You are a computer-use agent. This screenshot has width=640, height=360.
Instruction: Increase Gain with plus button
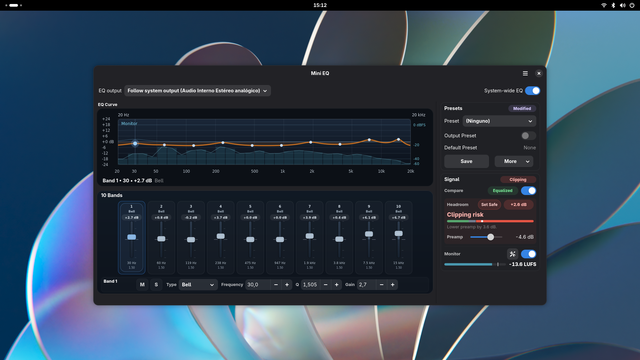(393, 284)
